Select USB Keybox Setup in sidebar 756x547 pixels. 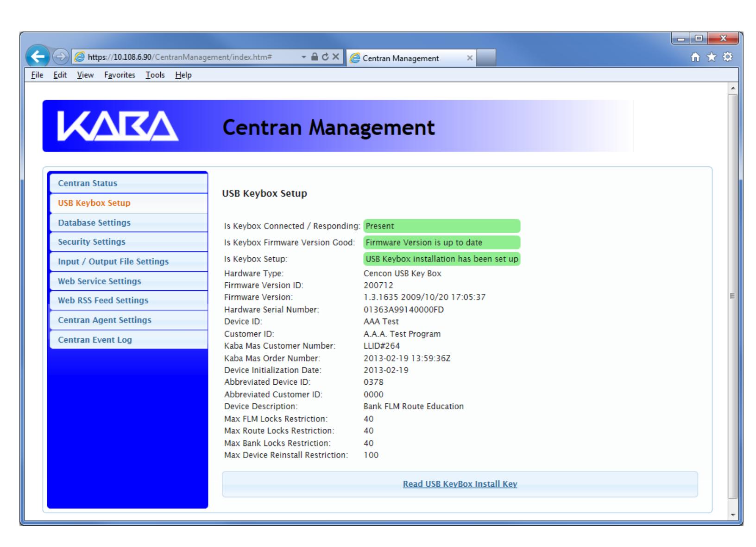click(x=129, y=203)
